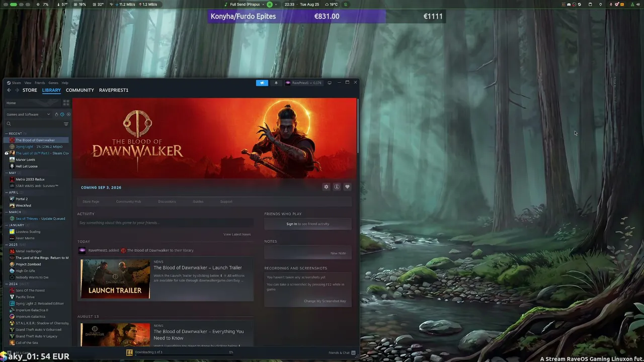The image size is (644, 362).
Task: Collapse the 2025 section
Action: coord(13,245)
